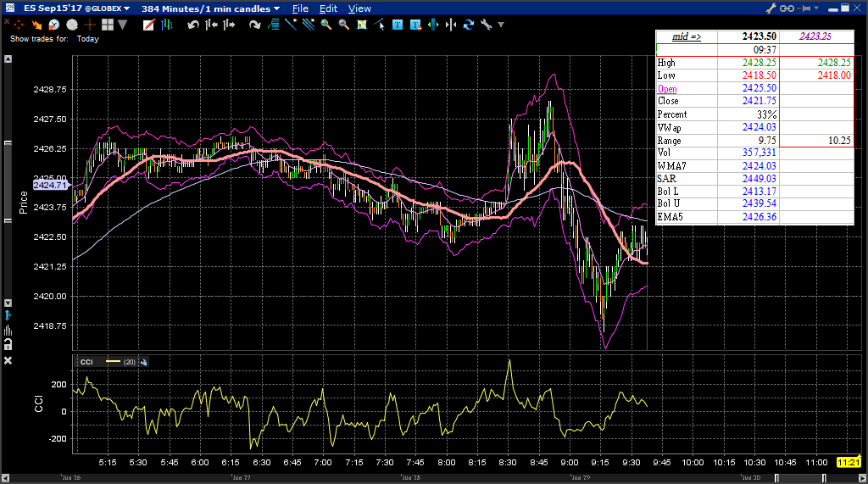Viewport: 868px width, 484px height.
Task: Click the CCI study edit wrench icon
Action: tap(143, 362)
